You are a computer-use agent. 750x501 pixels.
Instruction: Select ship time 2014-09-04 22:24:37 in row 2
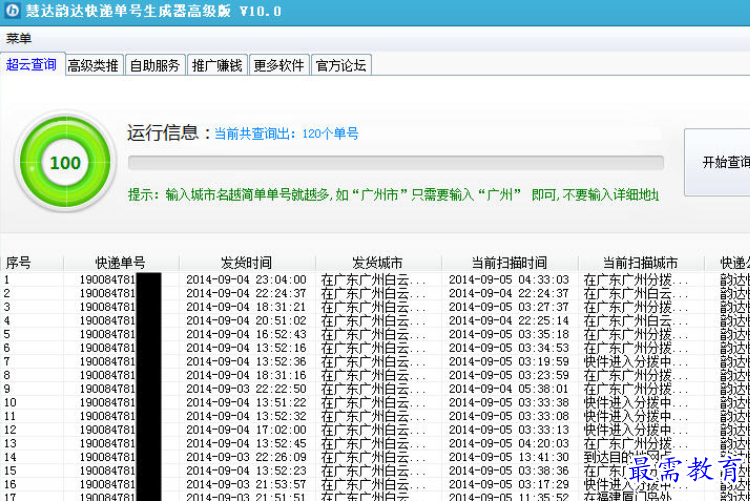pos(246,293)
